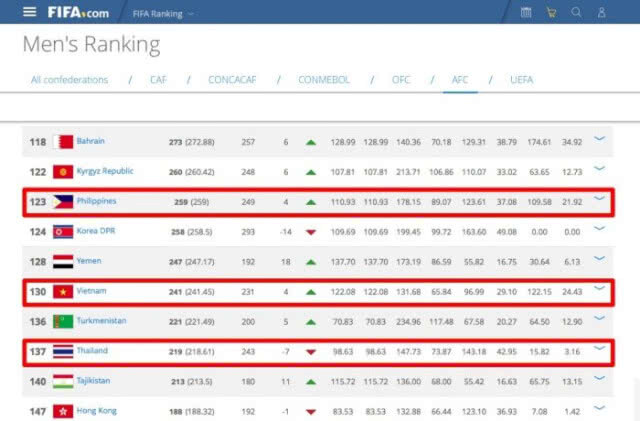
Task: Click the Yemen flag icon
Action: pyautogui.click(x=63, y=262)
